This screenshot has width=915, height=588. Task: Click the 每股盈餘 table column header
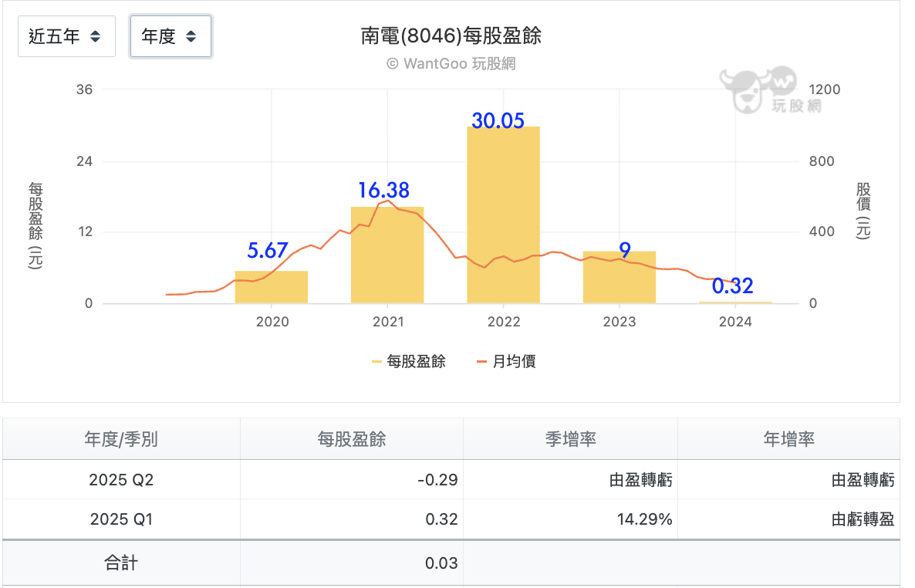[351, 438]
